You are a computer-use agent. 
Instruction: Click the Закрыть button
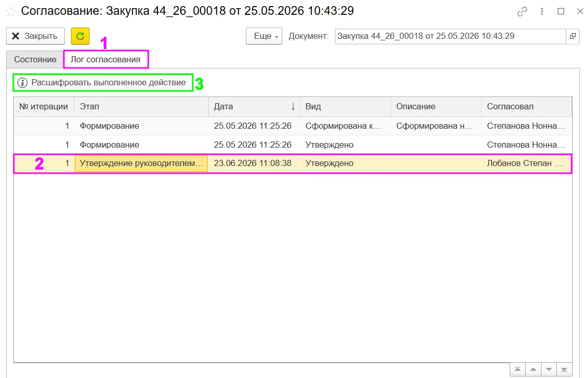(36, 36)
